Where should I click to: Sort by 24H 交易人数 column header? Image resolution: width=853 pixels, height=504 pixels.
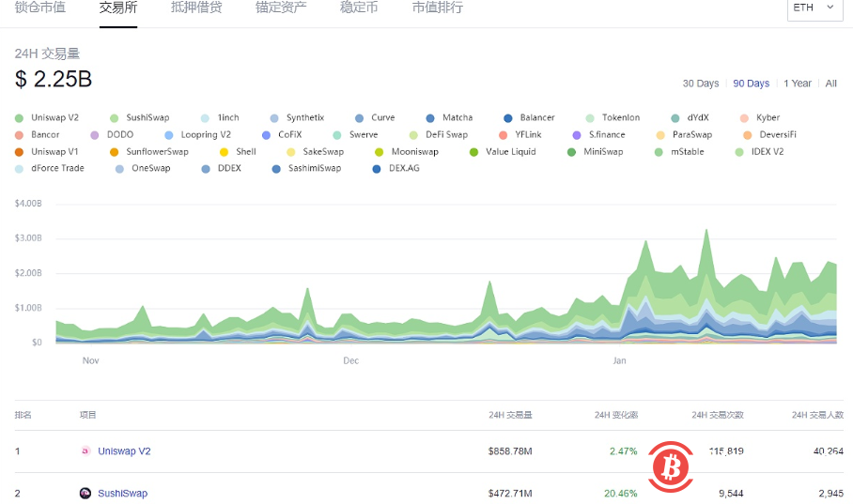click(817, 415)
